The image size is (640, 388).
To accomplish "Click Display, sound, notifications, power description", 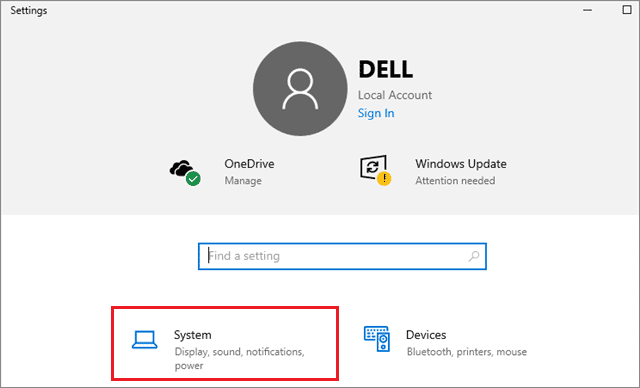I will click(x=240, y=358).
